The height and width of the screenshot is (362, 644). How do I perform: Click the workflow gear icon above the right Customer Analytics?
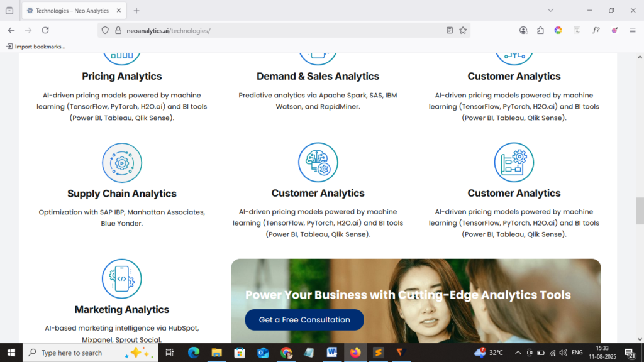pyautogui.click(x=514, y=163)
